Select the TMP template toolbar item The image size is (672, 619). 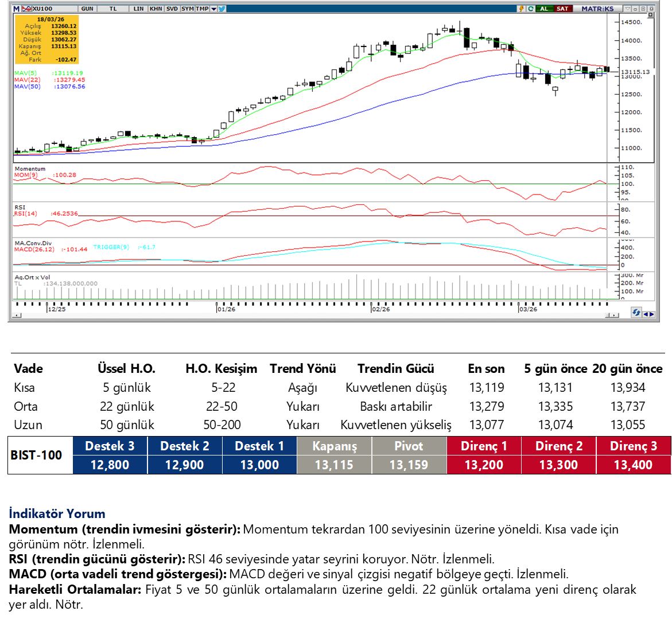point(202,9)
